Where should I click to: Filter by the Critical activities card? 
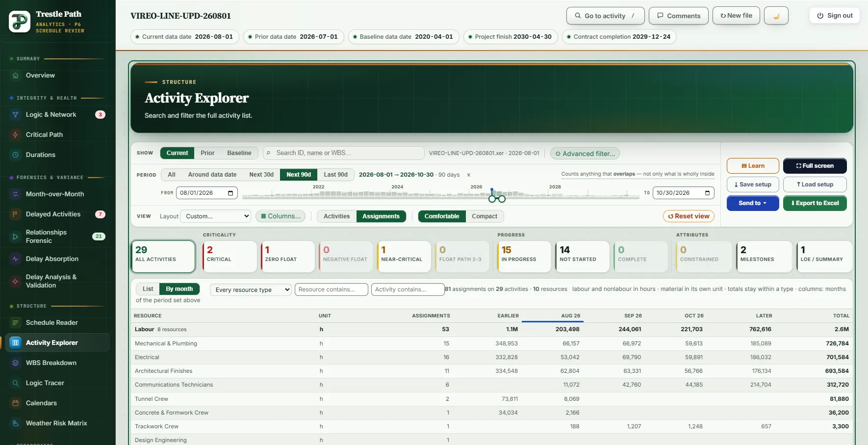230,257
